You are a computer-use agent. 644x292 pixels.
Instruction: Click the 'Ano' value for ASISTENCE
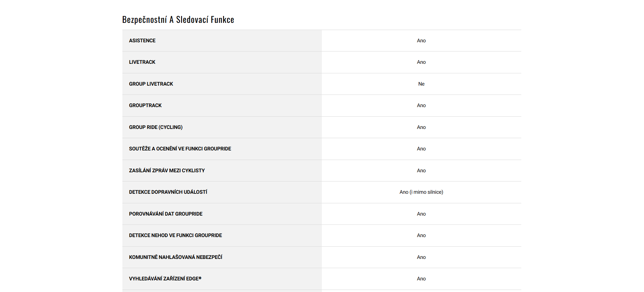pyautogui.click(x=421, y=41)
